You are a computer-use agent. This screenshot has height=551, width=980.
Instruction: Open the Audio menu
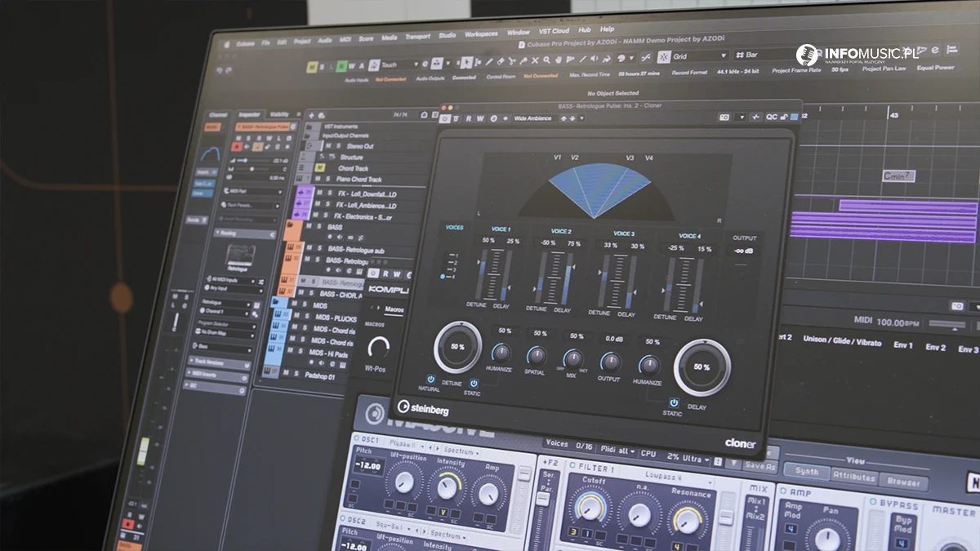(325, 40)
